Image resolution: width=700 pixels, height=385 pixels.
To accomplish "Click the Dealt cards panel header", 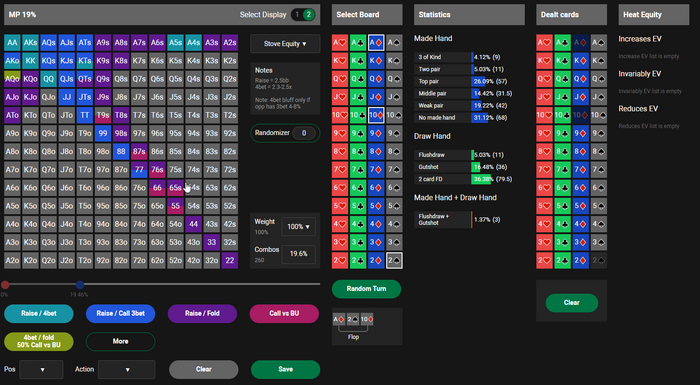I will pyautogui.click(x=571, y=15).
